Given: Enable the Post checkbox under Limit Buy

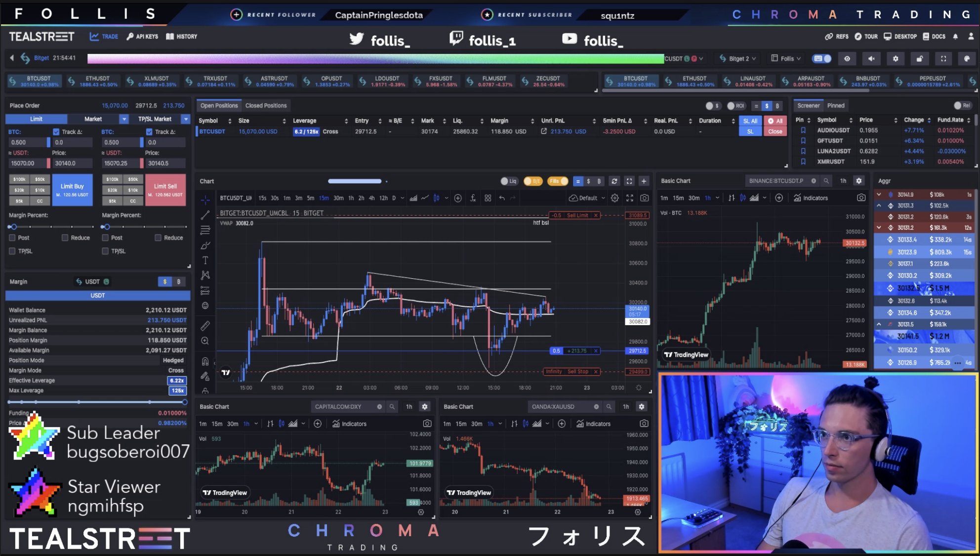Looking at the screenshot, I should tap(12, 238).
